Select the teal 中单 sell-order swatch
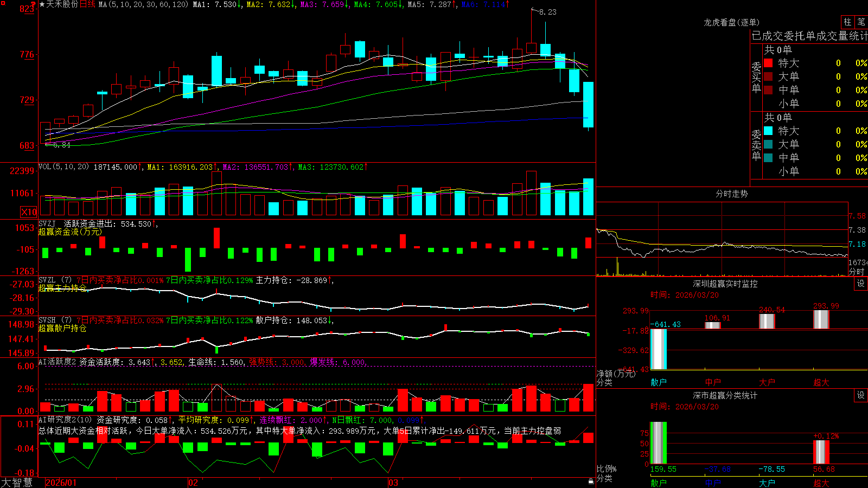Screen dimensions: 868x488 pyautogui.click(x=768, y=158)
